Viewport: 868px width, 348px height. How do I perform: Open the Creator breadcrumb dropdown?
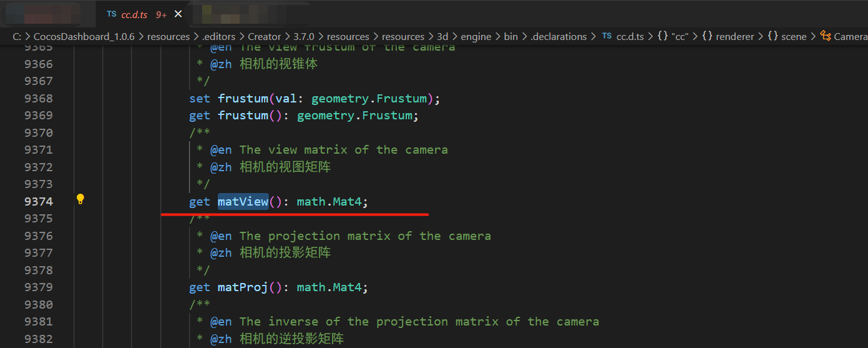(x=264, y=36)
